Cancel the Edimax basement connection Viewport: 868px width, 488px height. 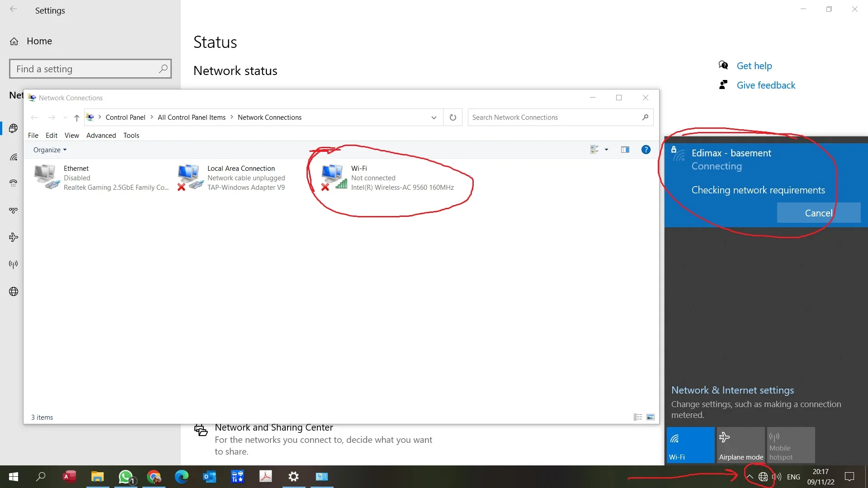pyautogui.click(x=818, y=213)
